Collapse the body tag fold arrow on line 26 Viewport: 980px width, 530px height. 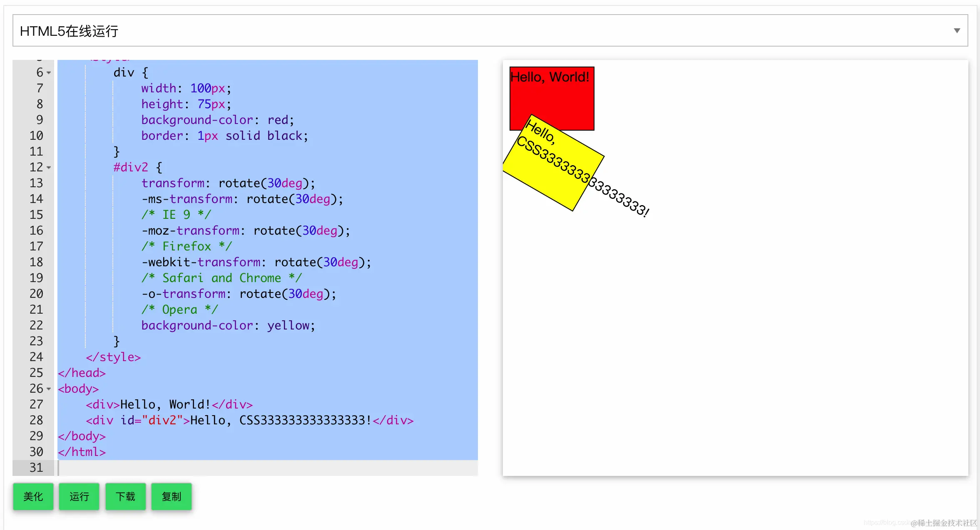49,389
